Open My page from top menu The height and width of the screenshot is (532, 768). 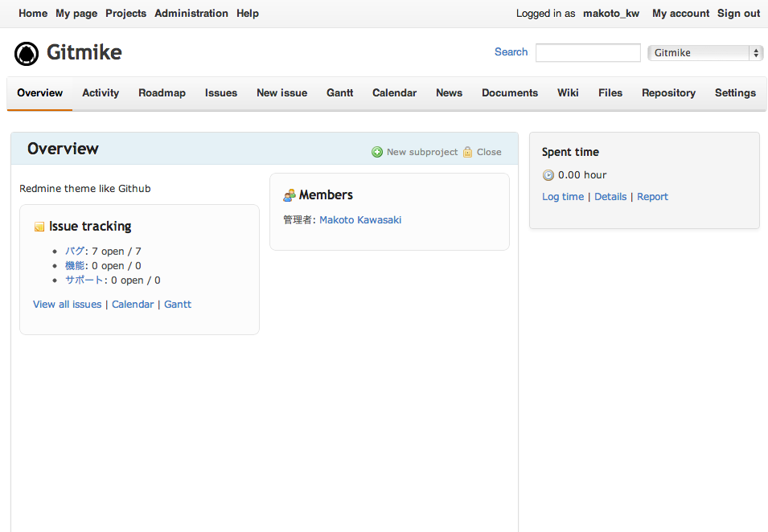(76, 13)
